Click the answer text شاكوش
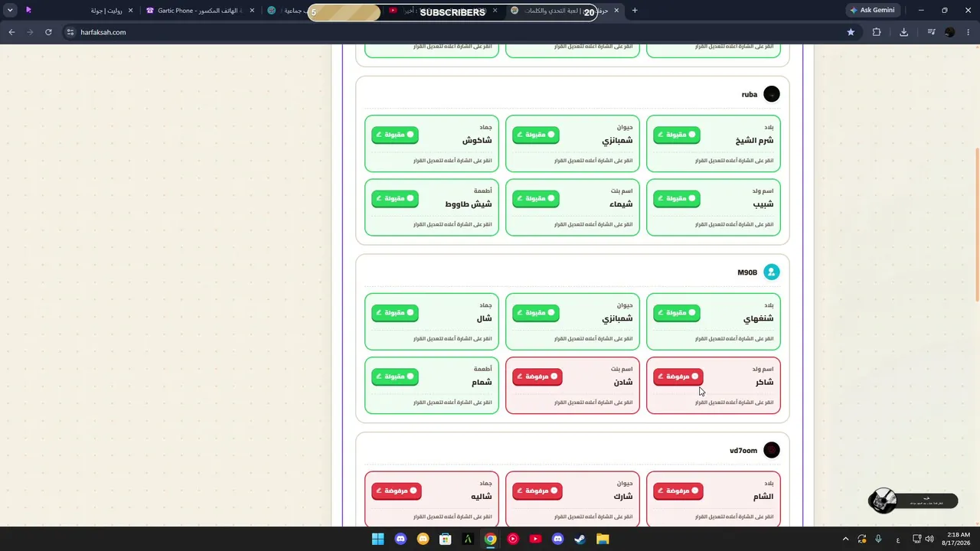The height and width of the screenshot is (551, 980). [x=477, y=141]
